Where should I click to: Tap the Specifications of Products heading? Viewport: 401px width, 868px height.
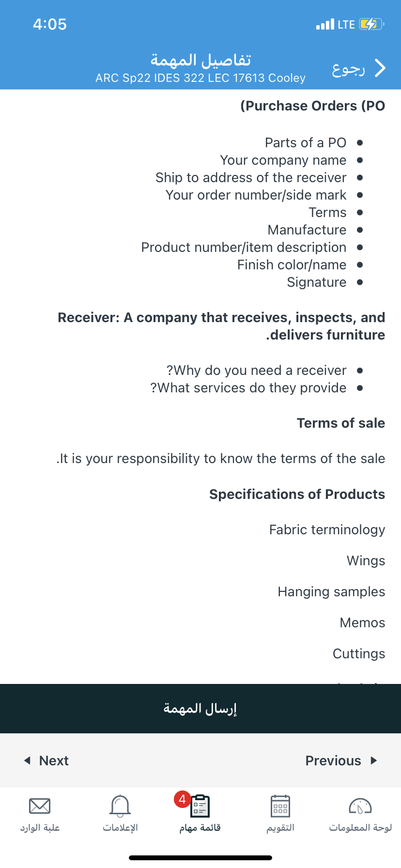pyautogui.click(x=297, y=494)
